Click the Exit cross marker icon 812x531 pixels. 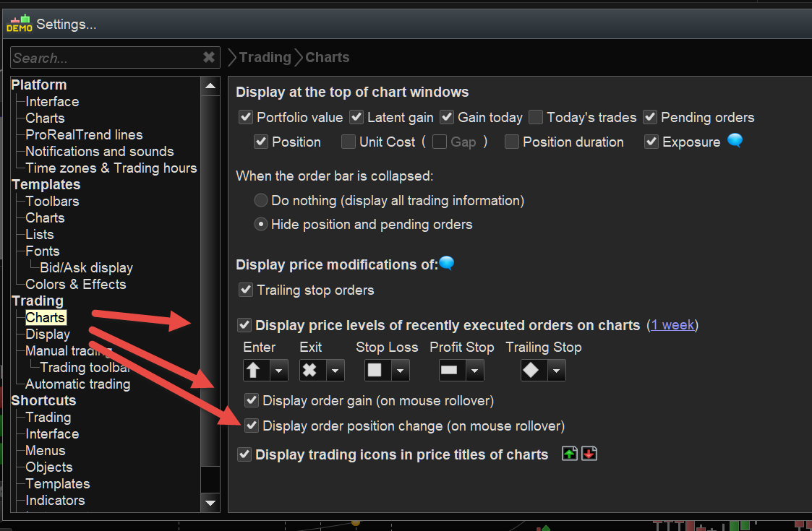[x=309, y=370]
